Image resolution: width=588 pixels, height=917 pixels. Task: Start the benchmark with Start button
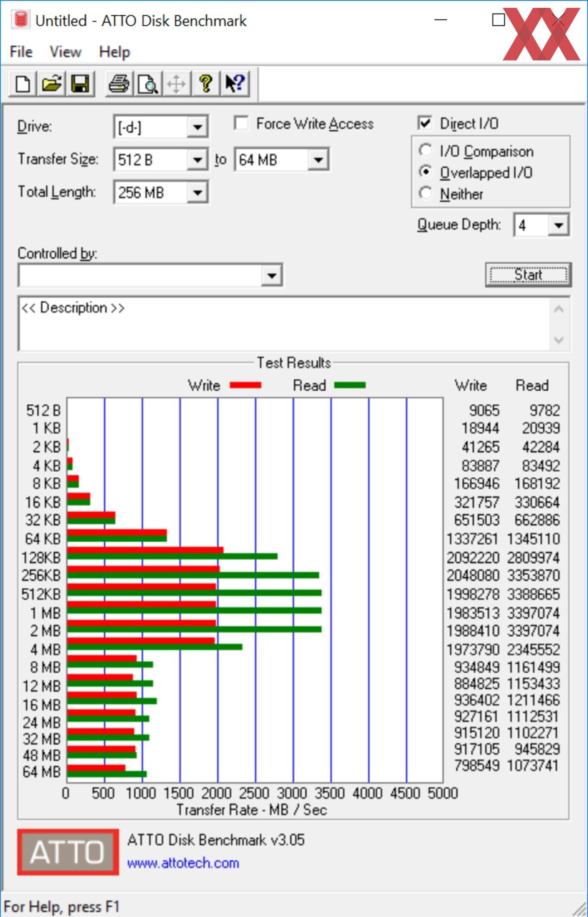pos(528,275)
